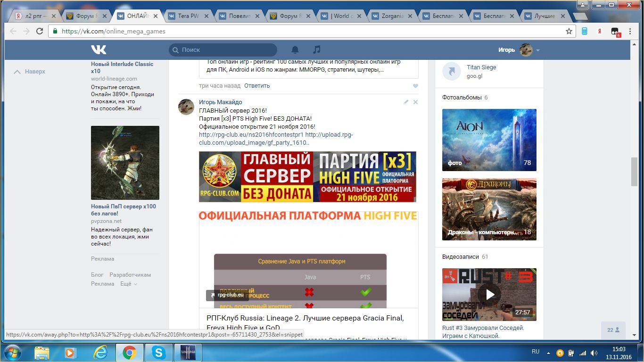This screenshot has width=644, height=362.
Task: Open File Explorer from the taskbar
Action: pyautogui.click(x=41, y=353)
